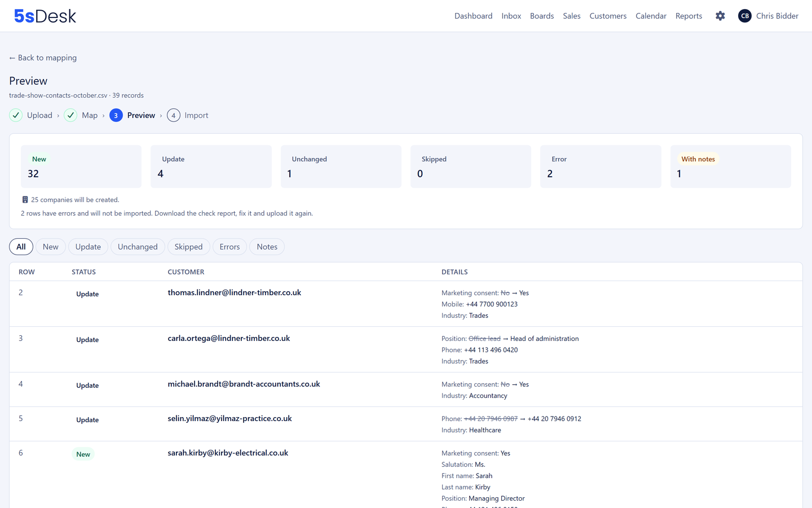Open the Dashboard menu item

[473, 16]
